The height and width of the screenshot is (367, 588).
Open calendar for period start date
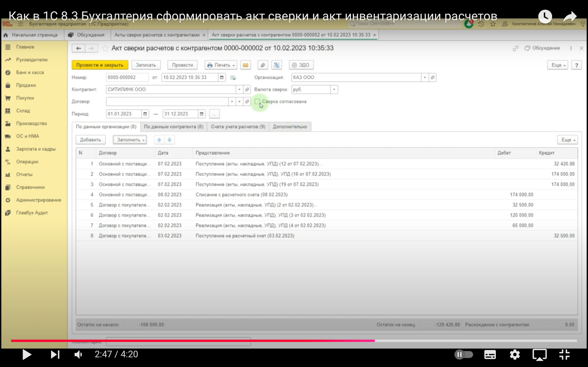coord(145,114)
